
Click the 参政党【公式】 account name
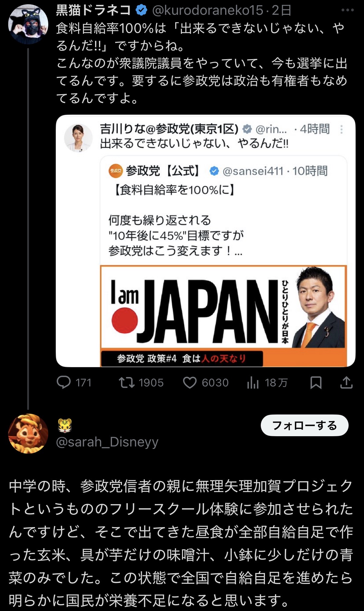click(163, 171)
